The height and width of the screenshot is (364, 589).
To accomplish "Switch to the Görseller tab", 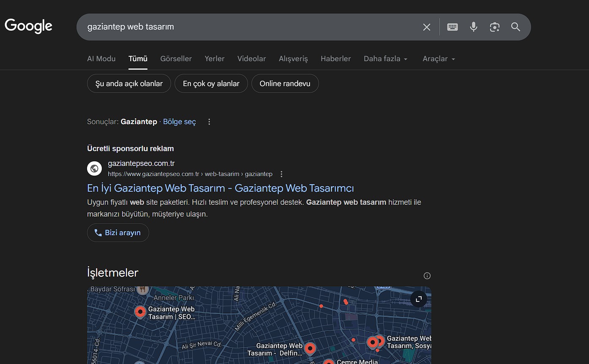I will (x=176, y=59).
